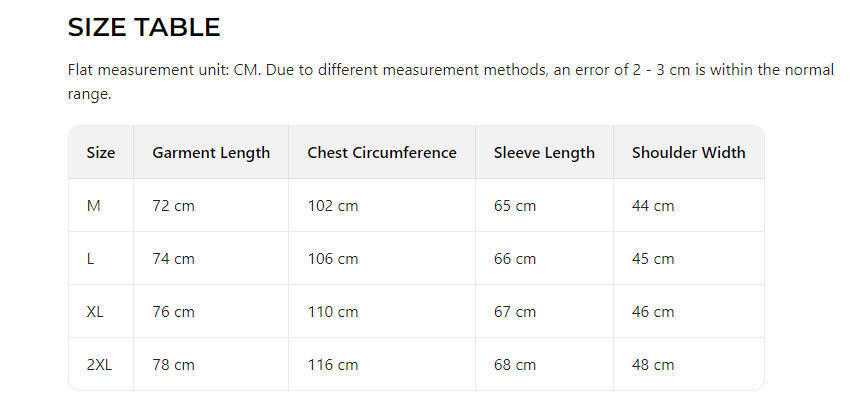The width and height of the screenshot is (862, 401).
Task: Click the M size row label
Action: click(x=94, y=206)
